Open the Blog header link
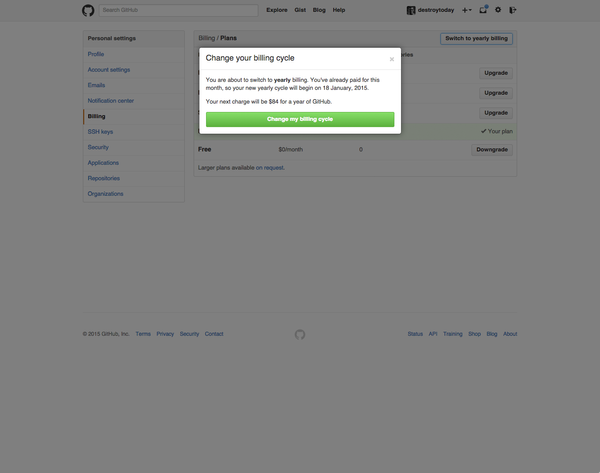 click(x=319, y=10)
